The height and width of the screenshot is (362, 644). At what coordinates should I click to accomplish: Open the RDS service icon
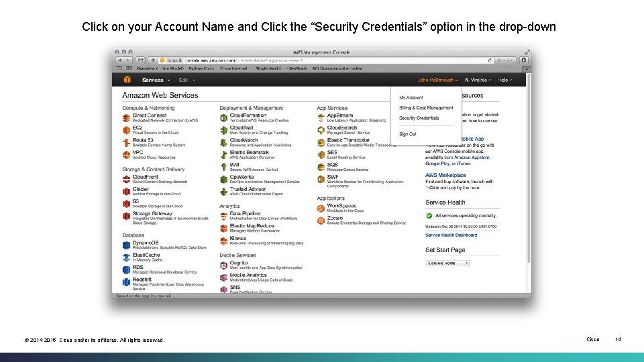(x=127, y=269)
